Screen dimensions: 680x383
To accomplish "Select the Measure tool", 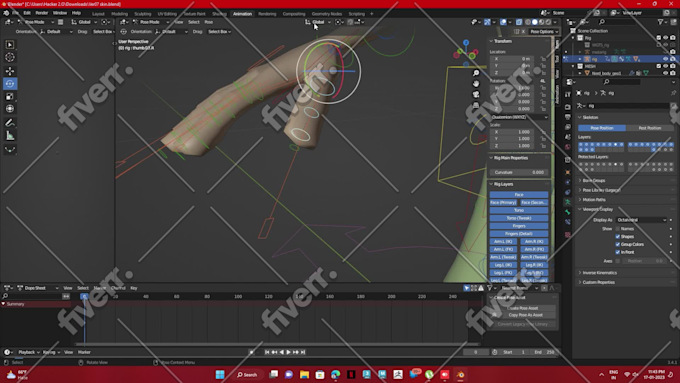I will [10, 136].
